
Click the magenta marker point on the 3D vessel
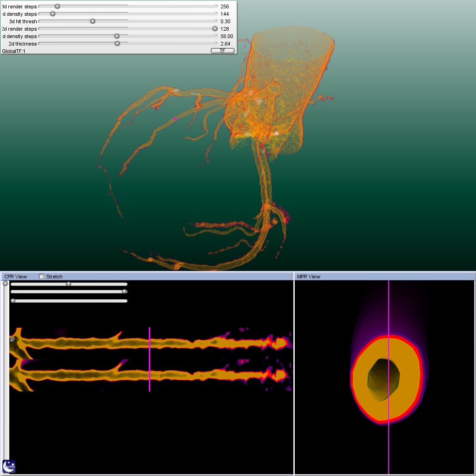pyautogui.click(x=175, y=119)
